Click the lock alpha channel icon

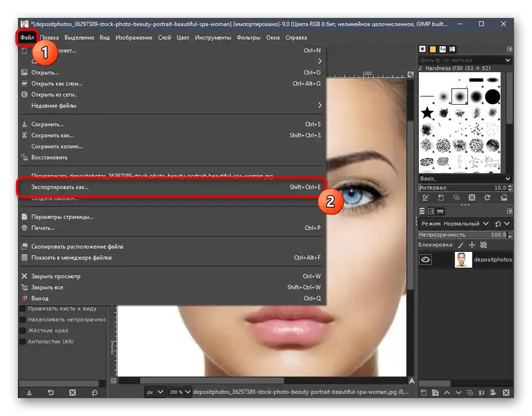point(484,245)
